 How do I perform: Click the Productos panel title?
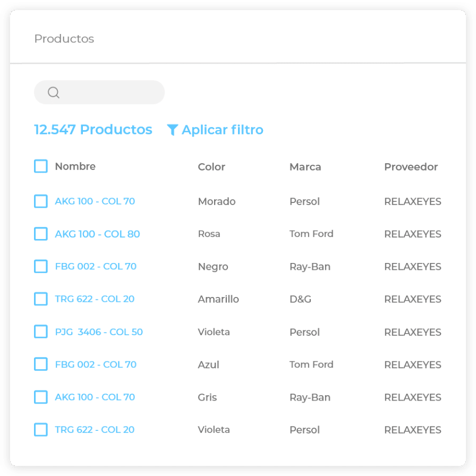64,39
